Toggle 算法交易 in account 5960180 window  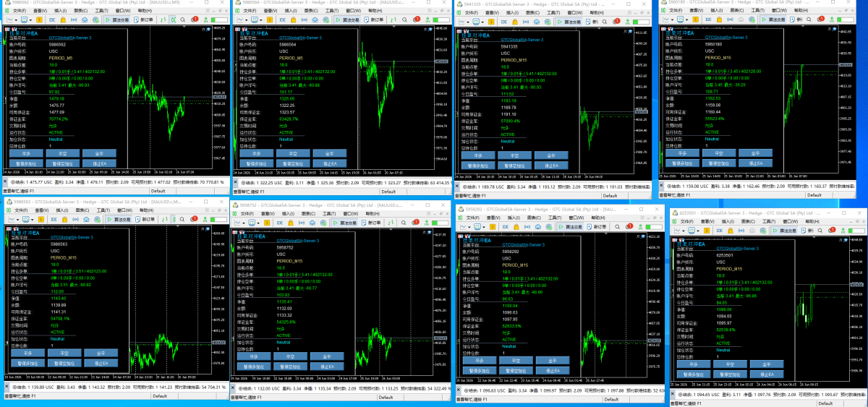tap(774, 20)
